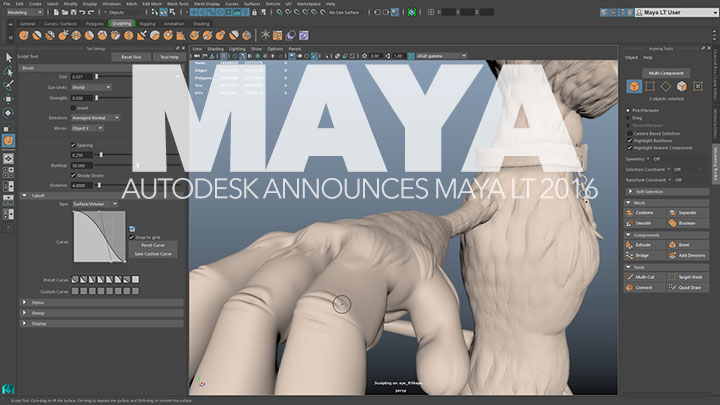Activate the highlighted sculpt tool in toolbox

[8, 141]
